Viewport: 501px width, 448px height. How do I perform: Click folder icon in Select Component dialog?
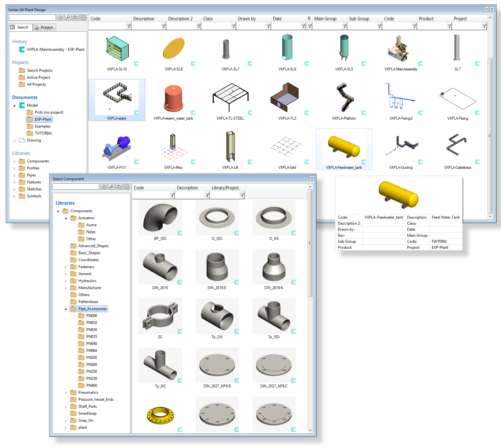tap(119, 187)
